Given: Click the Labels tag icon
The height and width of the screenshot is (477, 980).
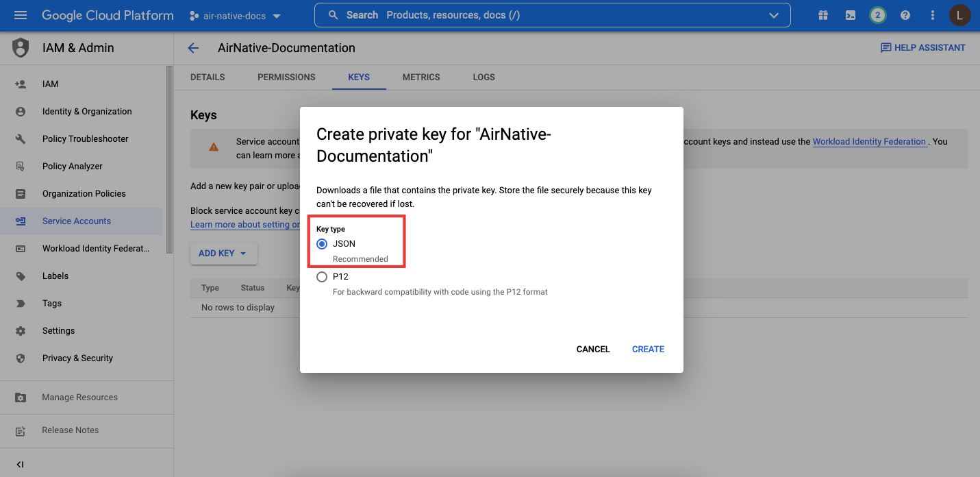Looking at the screenshot, I should pos(21,276).
